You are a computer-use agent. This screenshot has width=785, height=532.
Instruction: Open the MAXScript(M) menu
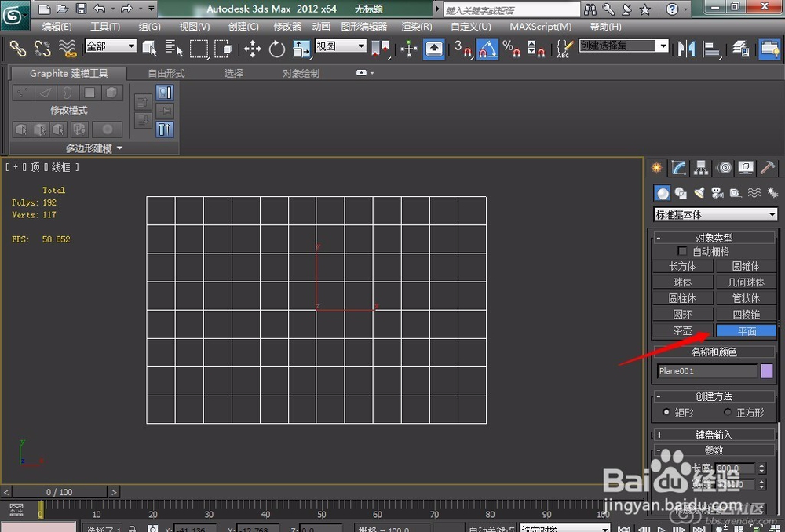(541, 27)
